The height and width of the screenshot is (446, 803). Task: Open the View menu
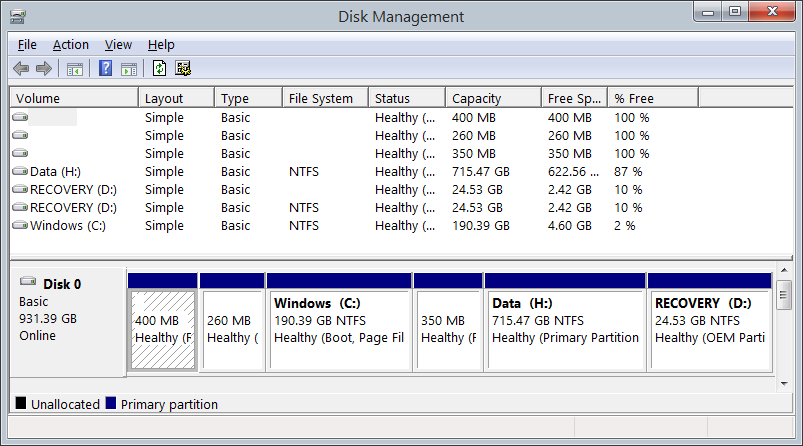[x=118, y=45]
